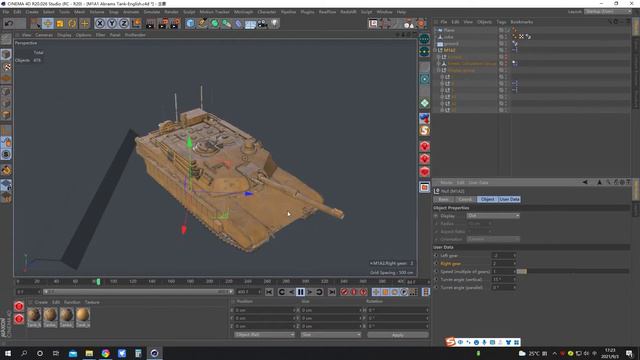Select the ground object in object tree
640x360 pixels.
[x=451, y=44]
